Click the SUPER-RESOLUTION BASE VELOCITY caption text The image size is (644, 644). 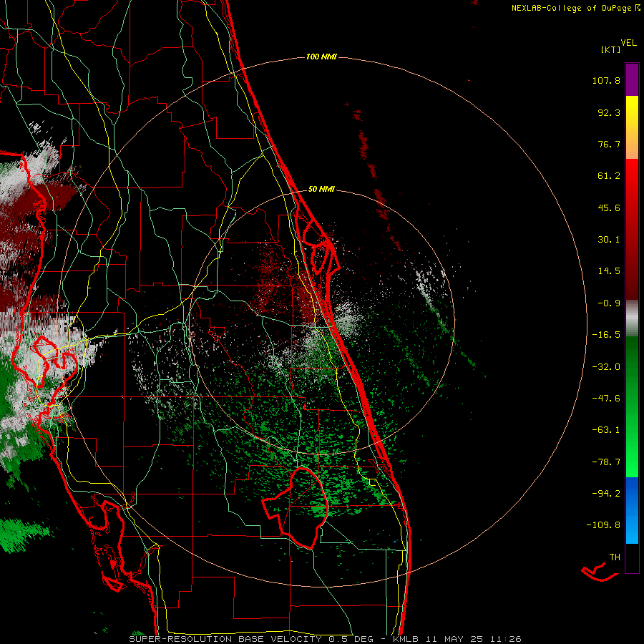point(225,639)
